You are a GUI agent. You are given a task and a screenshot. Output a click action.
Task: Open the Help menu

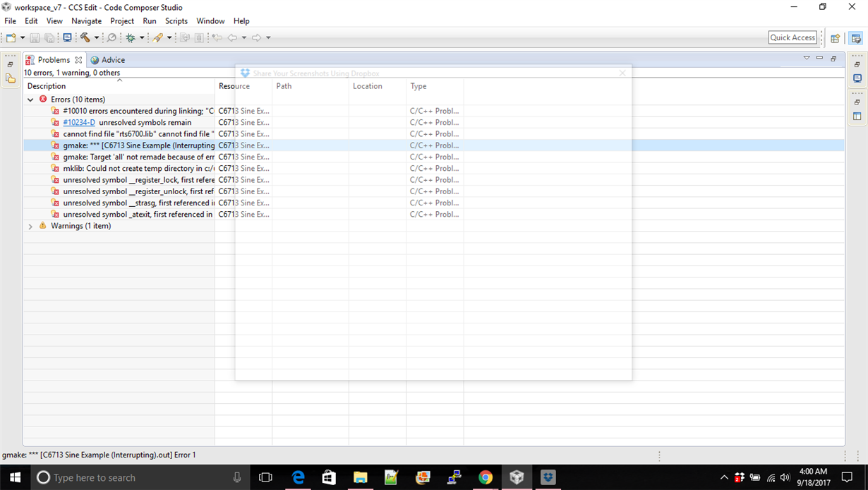pyautogui.click(x=241, y=21)
